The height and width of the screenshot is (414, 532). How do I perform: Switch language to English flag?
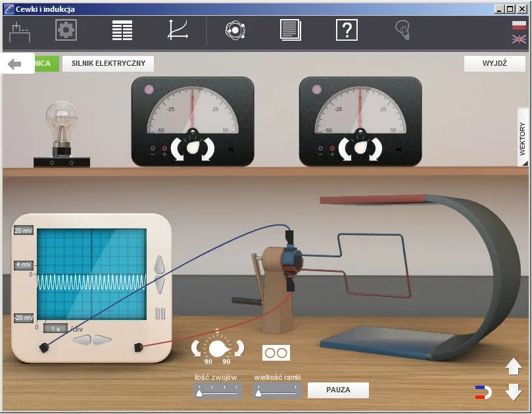[x=519, y=39]
